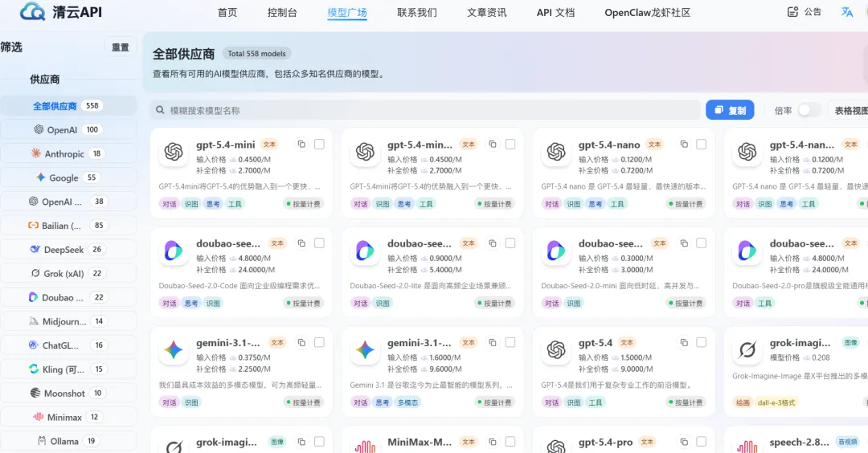Screen dimensions: 868x453
Task: Tick checkbox on gemini card priced 0.3750/M
Action: coord(319,343)
